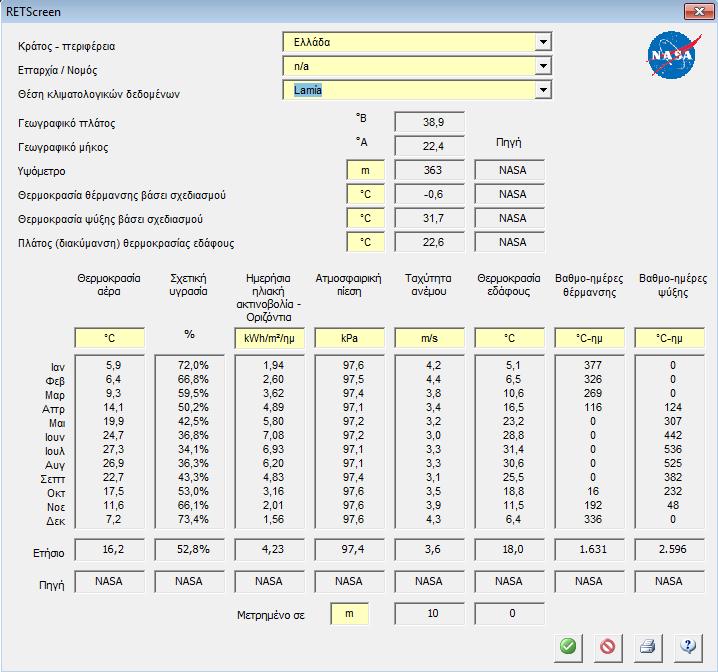718x672 pixels.
Task: Click cooling design temperature value 31,7
Action: [x=430, y=218]
